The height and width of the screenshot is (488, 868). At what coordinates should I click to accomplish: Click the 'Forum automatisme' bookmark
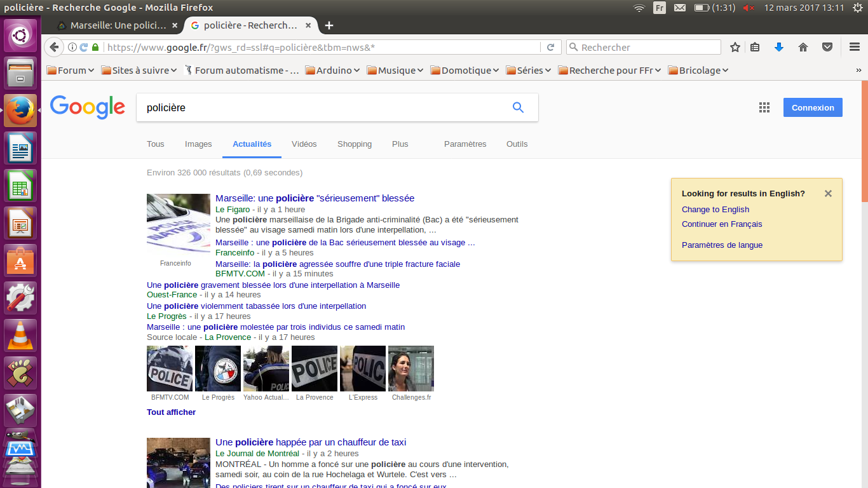coord(241,71)
